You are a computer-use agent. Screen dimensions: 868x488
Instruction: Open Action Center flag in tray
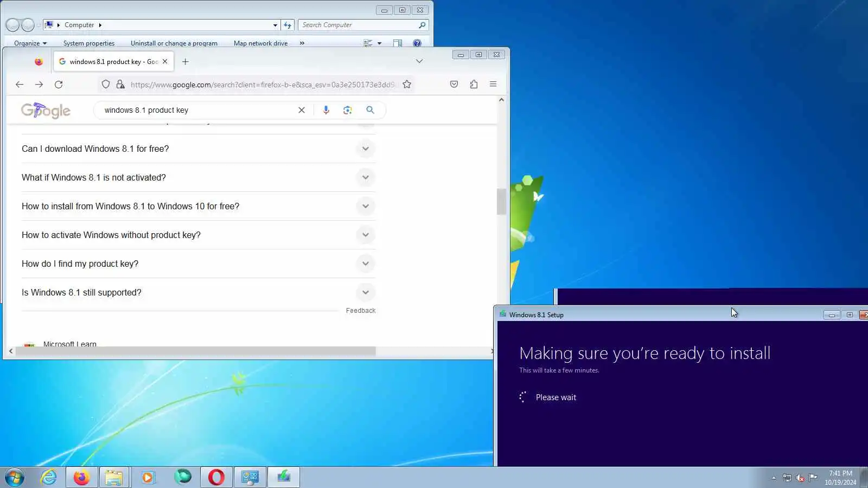[813, 478]
